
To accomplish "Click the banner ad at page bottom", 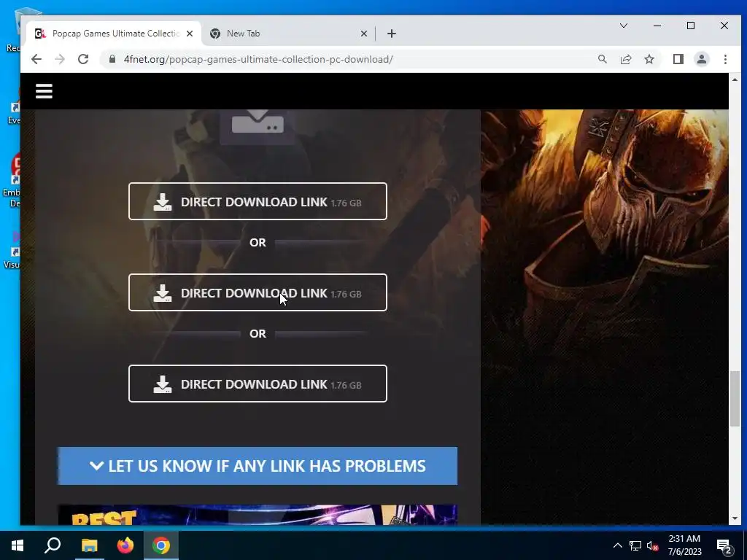I will coord(258,515).
